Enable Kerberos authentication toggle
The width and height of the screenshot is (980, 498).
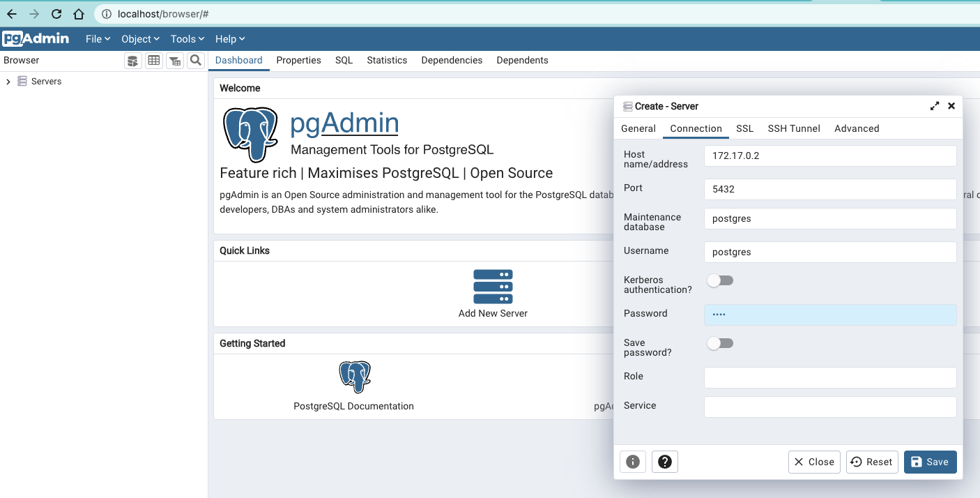click(x=720, y=280)
